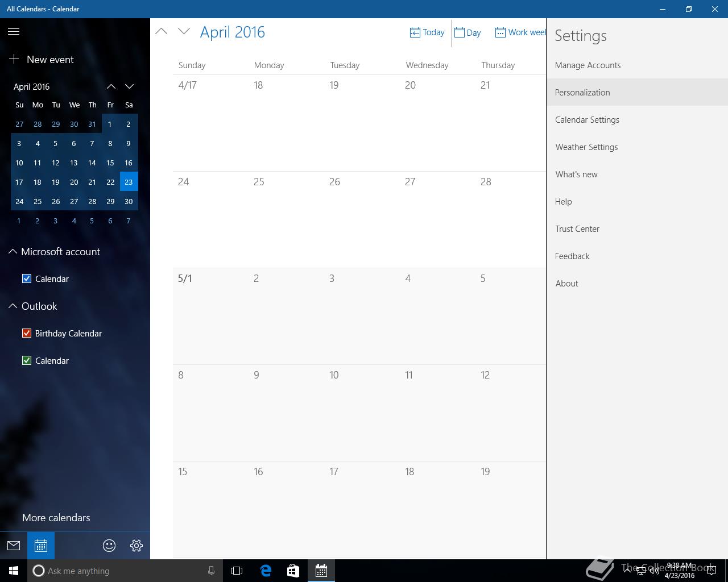Screen dimensions: 728x582
Task: Select day cell 26 in main calendar
Action: point(362,219)
